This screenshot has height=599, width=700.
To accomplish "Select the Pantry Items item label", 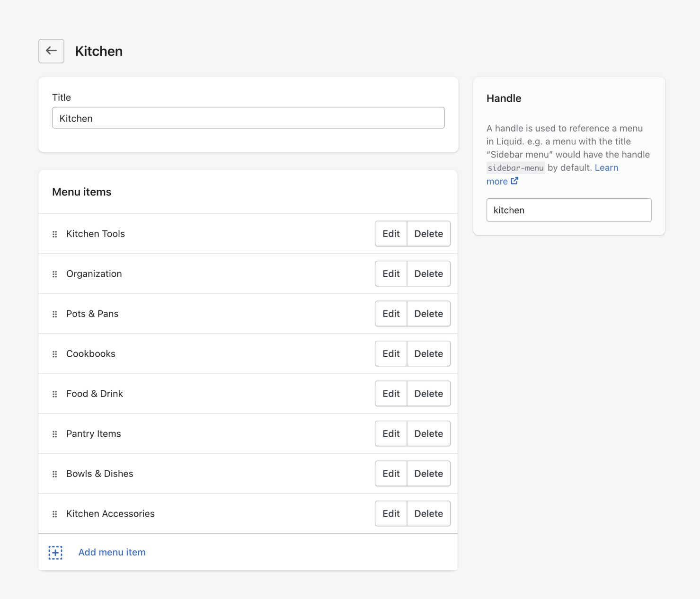I will tap(94, 433).
